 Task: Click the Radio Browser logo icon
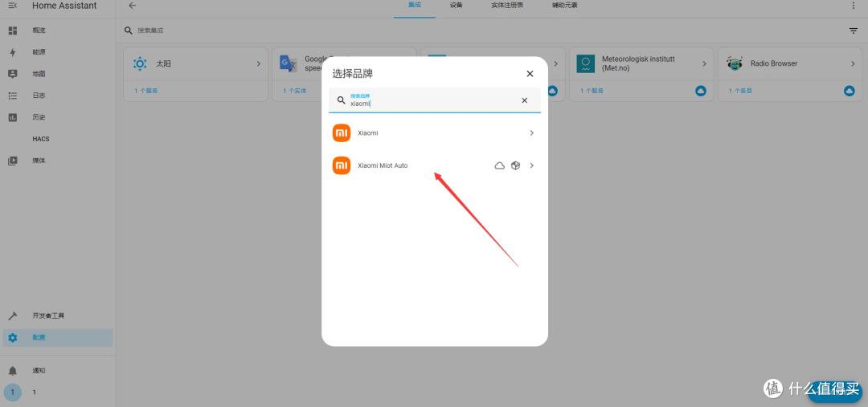[x=734, y=63]
